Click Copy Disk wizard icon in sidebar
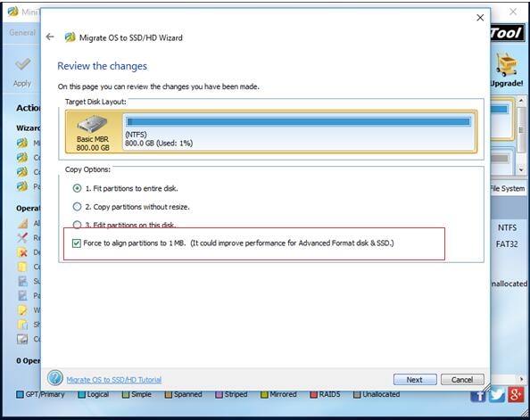The width and height of the screenshot is (530, 420). [x=22, y=172]
